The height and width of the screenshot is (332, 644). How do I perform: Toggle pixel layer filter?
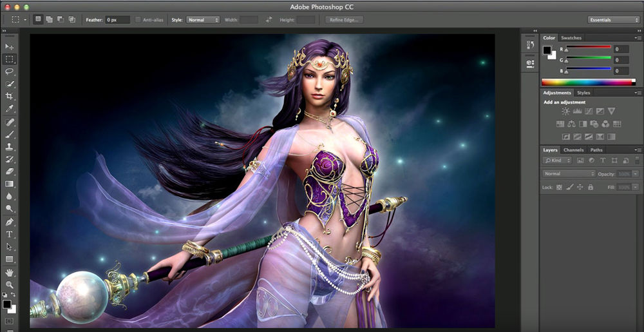[580, 161]
